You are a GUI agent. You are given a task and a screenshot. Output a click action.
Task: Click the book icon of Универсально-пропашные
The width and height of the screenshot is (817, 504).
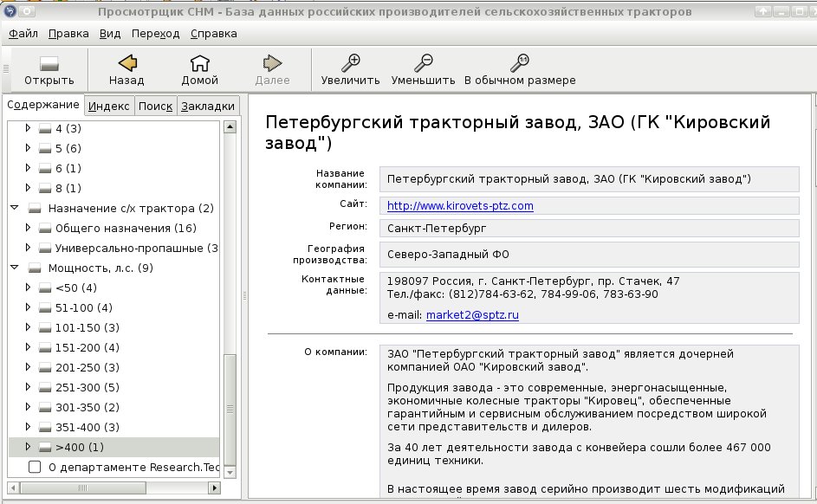45,249
